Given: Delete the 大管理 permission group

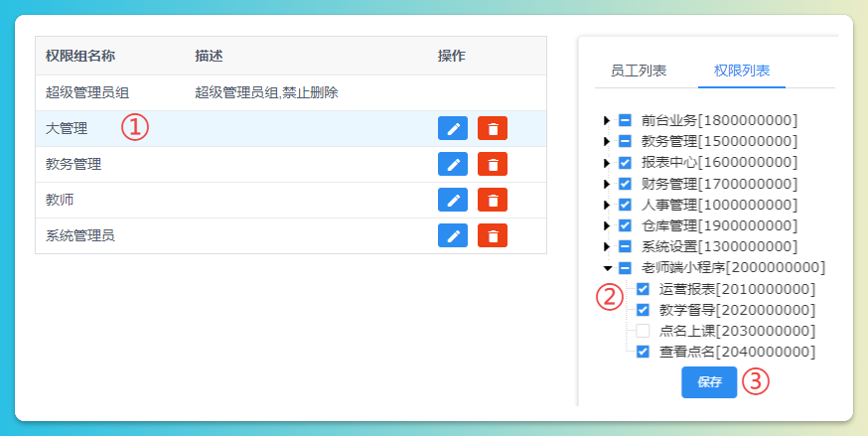Looking at the screenshot, I should (493, 128).
